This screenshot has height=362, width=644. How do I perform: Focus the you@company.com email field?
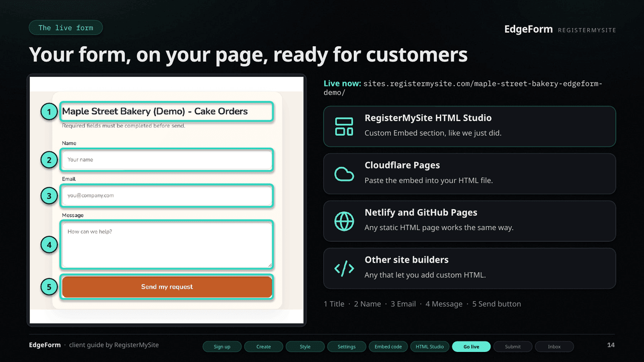pyautogui.click(x=167, y=196)
